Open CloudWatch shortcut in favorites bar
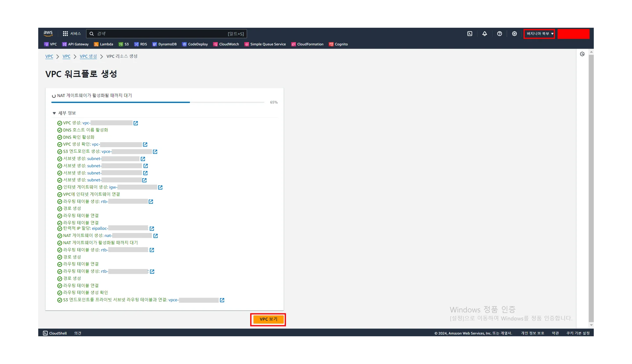The image size is (632, 364). tap(226, 44)
